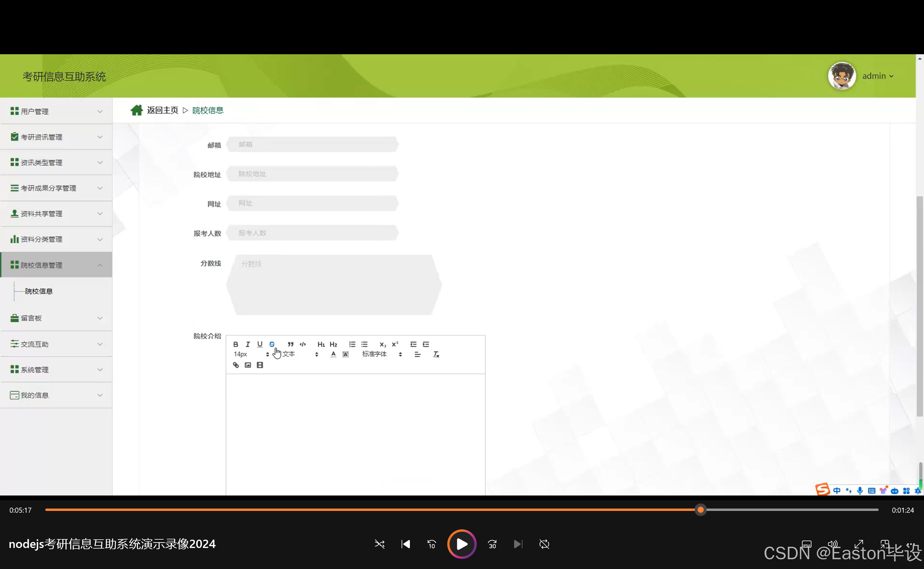The image size is (924, 569).
Task: Apply superscript formatting
Action: click(395, 344)
